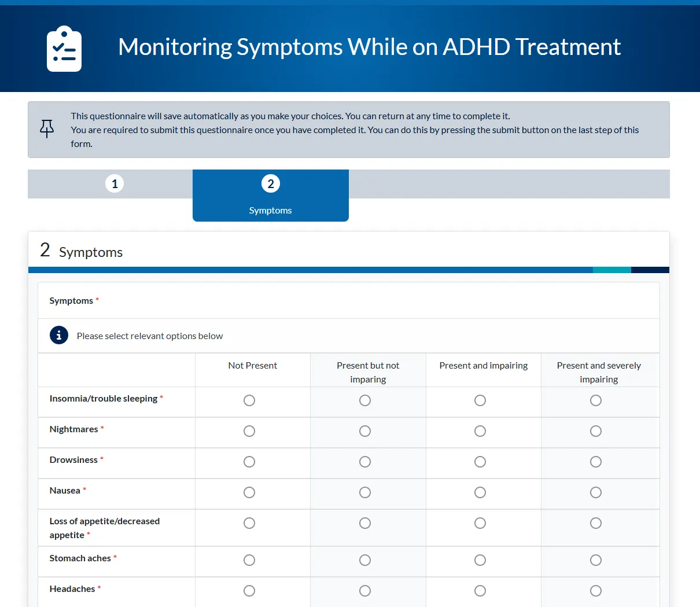Set Headaches to Not Present
The image size is (700, 607).
[249, 591]
